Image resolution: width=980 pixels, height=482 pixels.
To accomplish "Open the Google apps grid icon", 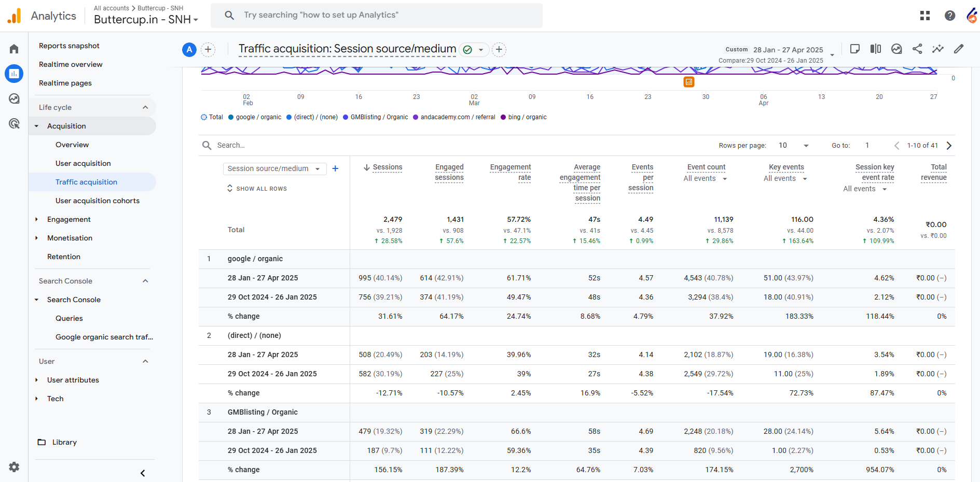I will tap(925, 16).
